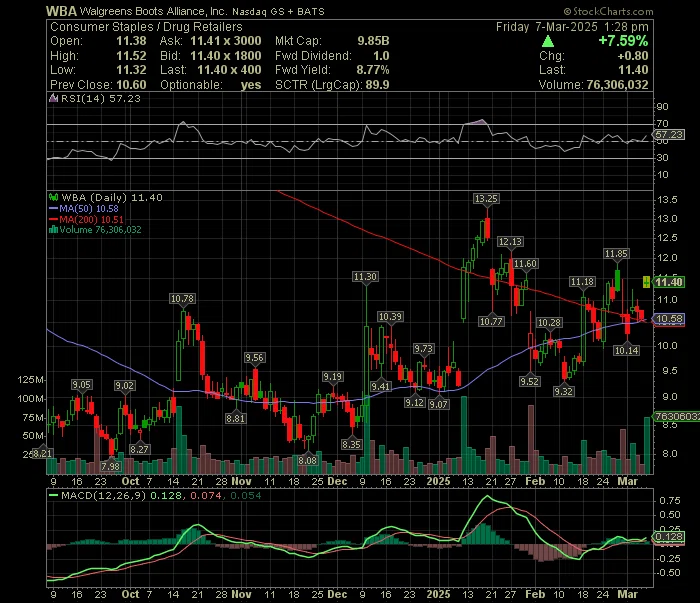Screen dimensions: 700x603
Task: Click the red line marker before MA(200)
Action: 53,220
